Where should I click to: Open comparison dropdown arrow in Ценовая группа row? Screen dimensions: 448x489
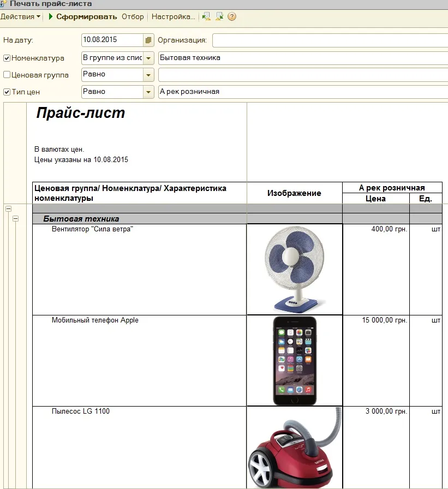[x=149, y=75]
